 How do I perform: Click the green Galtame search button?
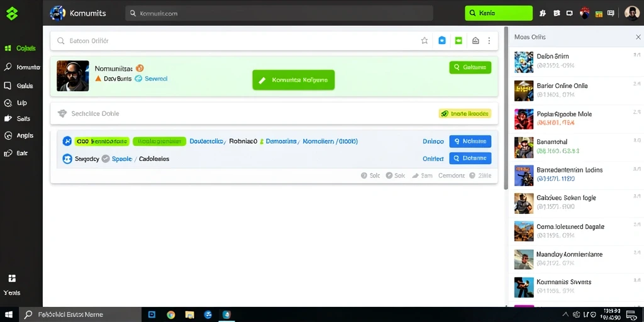[x=470, y=67]
